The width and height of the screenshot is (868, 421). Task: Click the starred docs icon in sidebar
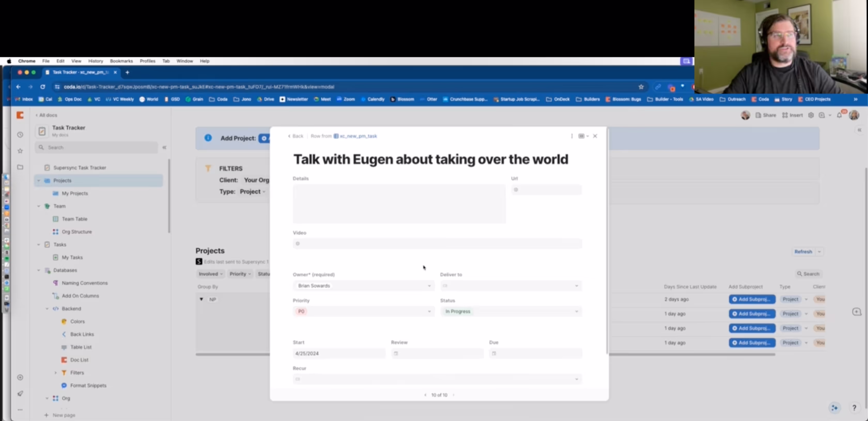pos(20,151)
